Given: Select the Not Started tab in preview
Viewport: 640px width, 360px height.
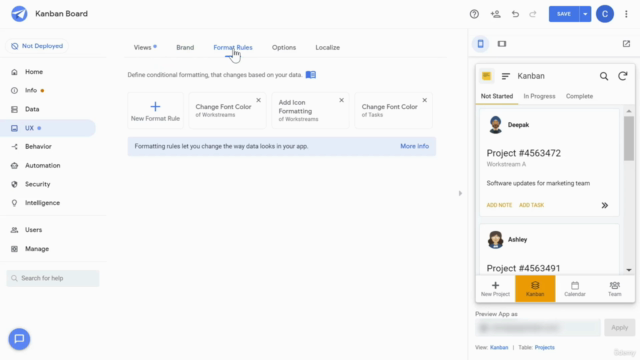Looking at the screenshot, I should (497, 96).
